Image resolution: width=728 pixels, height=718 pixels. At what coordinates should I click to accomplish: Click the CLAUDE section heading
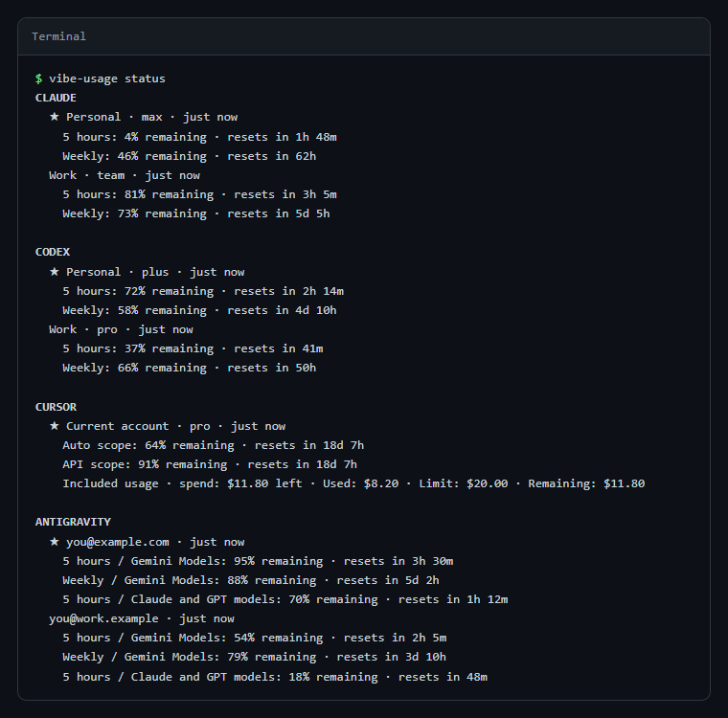56,98
